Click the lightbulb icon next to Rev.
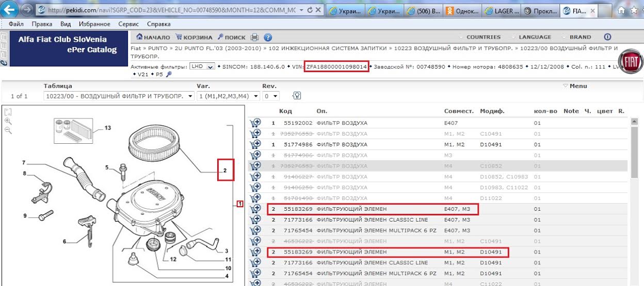 pyautogui.click(x=297, y=96)
